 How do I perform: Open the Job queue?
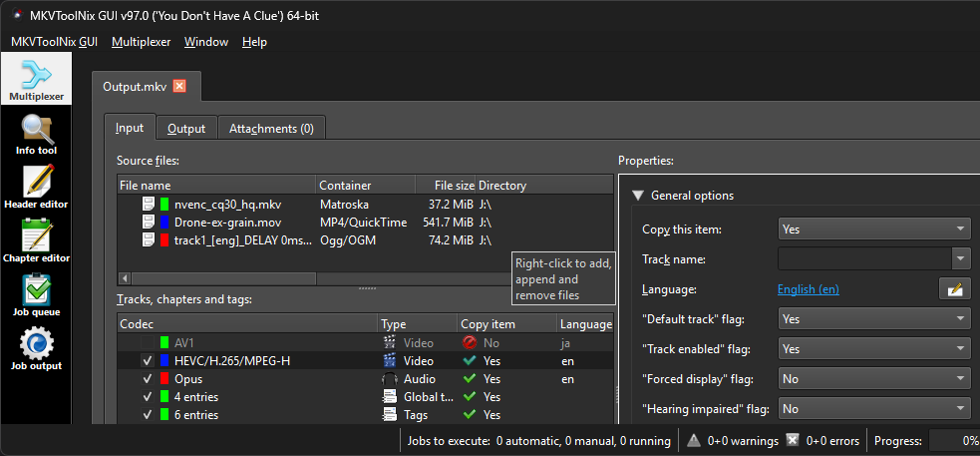[x=36, y=295]
